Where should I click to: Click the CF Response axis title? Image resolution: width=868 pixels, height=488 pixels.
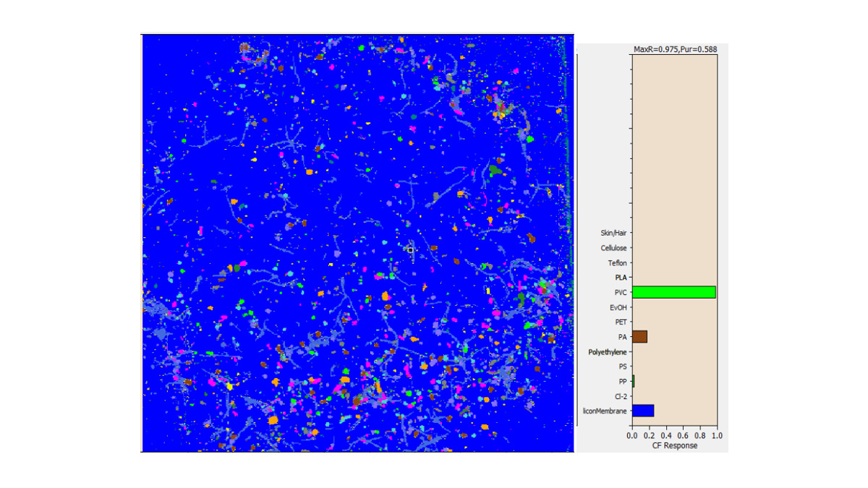(x=675, y=445)
